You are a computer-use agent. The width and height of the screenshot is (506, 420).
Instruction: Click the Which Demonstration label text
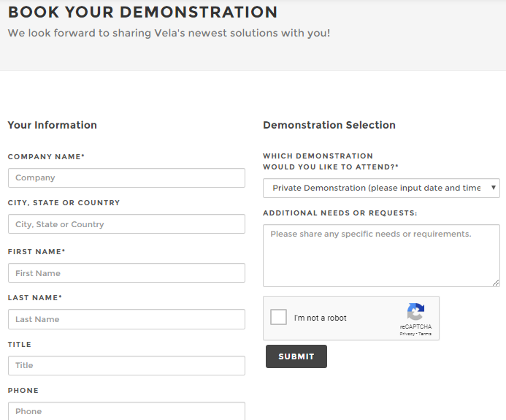pos(318,156)
